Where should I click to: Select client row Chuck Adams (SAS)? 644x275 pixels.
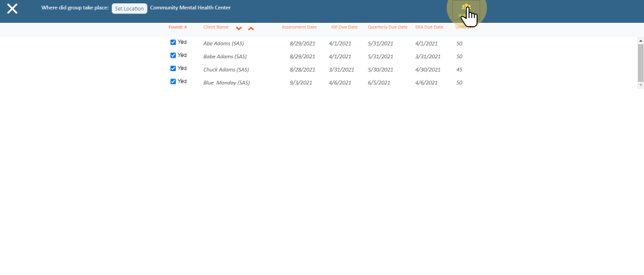click(x=225, y=70)
